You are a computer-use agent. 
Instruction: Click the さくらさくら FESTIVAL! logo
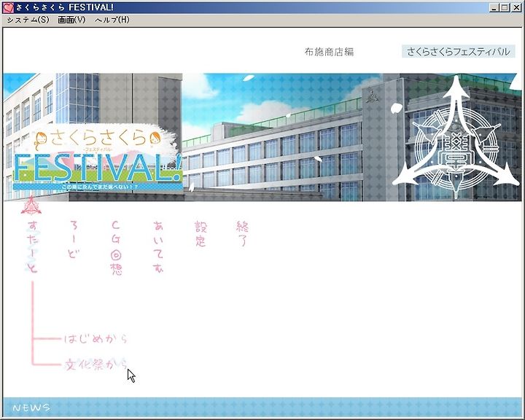coord(98,157)
